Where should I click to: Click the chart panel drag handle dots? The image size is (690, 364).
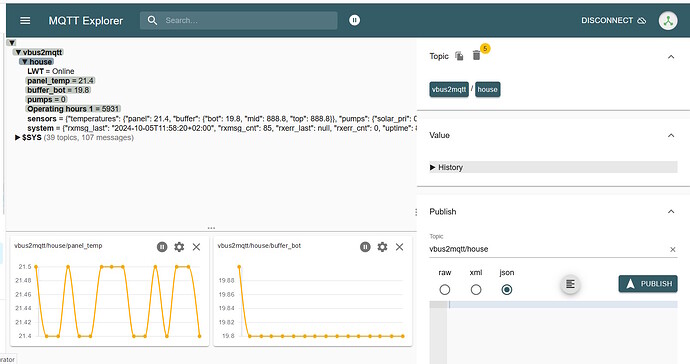point(211,228)
